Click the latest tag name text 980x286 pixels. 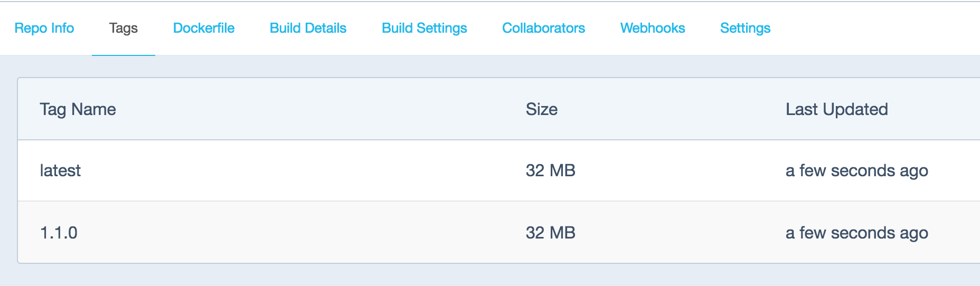[60, 170]
